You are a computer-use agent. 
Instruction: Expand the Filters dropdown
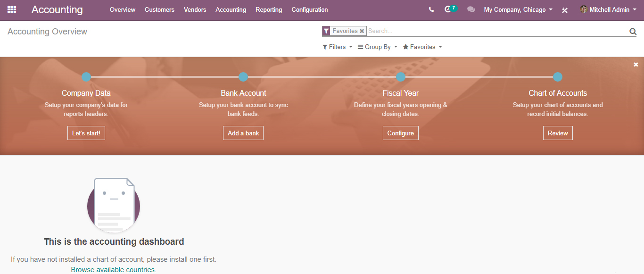[x=338, y=47]
